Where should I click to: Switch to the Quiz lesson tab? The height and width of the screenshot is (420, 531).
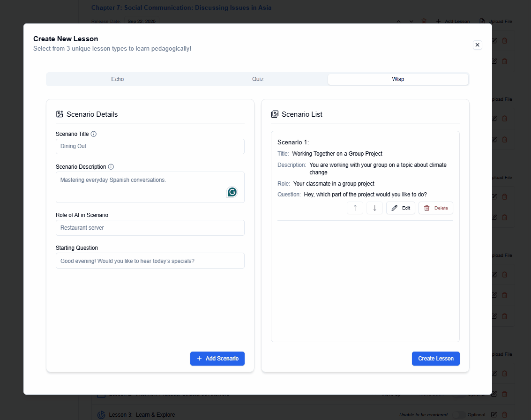(258, 79)
